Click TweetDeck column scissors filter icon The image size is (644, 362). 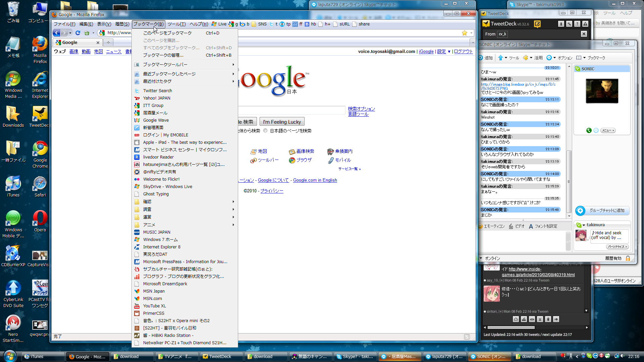(540, 319)
